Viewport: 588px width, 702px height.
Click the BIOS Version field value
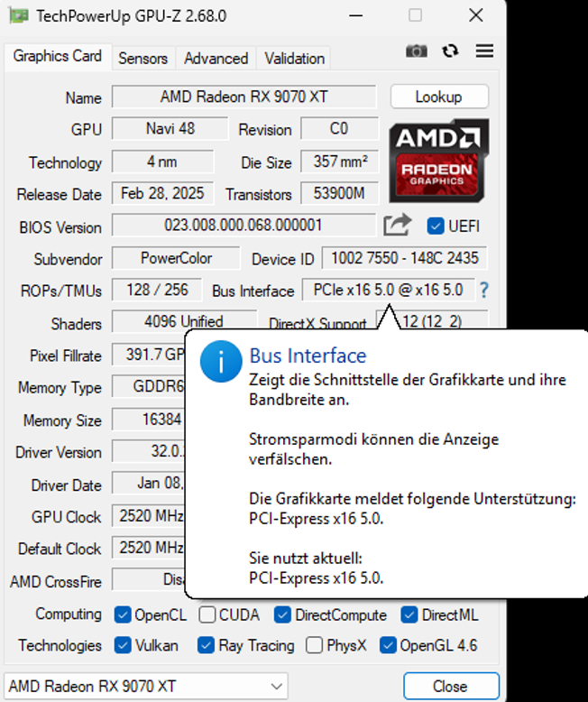243,225
